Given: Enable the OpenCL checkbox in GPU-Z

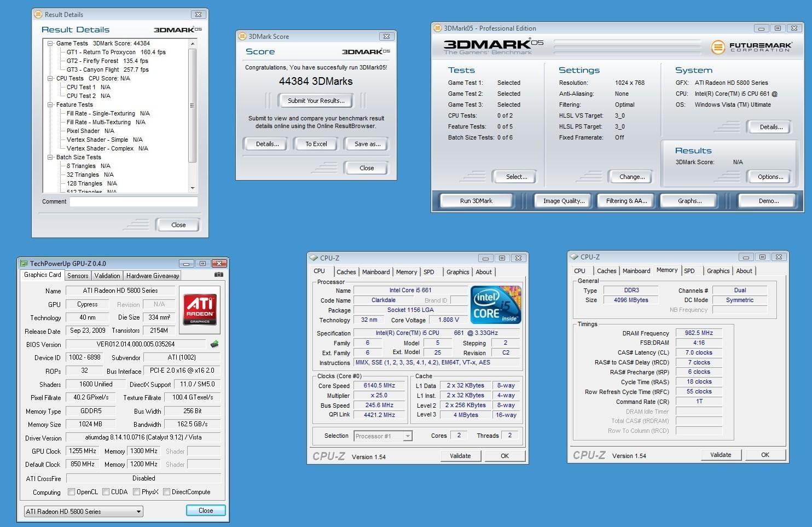Looking at the screenshot, I should pos(71,492).
